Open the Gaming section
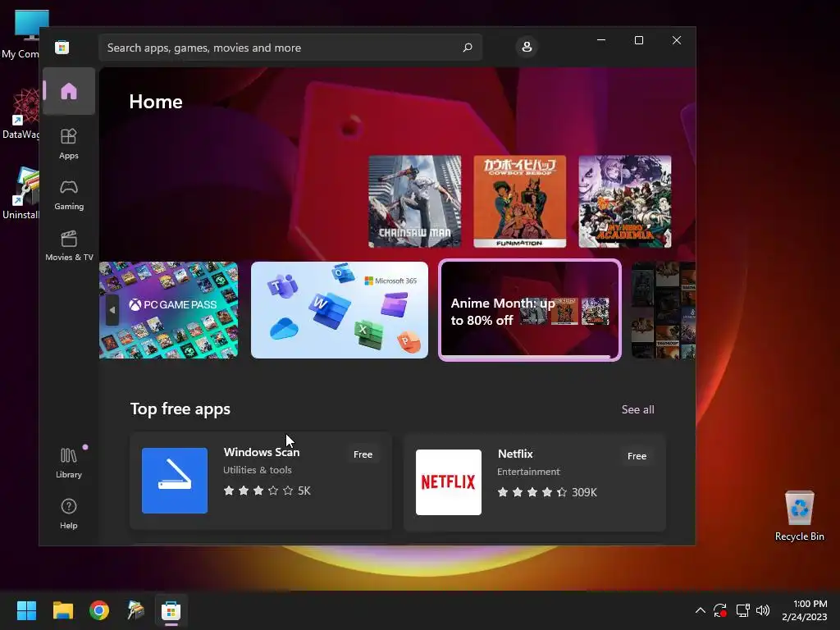Image resolution: width=840 pixels, height=630 pixels. [x=69, y=194]
